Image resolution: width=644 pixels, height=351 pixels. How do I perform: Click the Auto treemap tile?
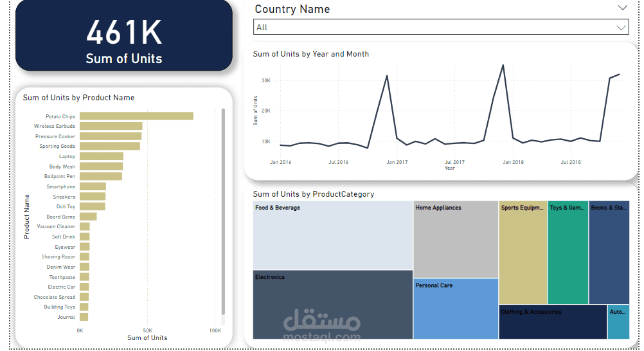click(618, 322)
